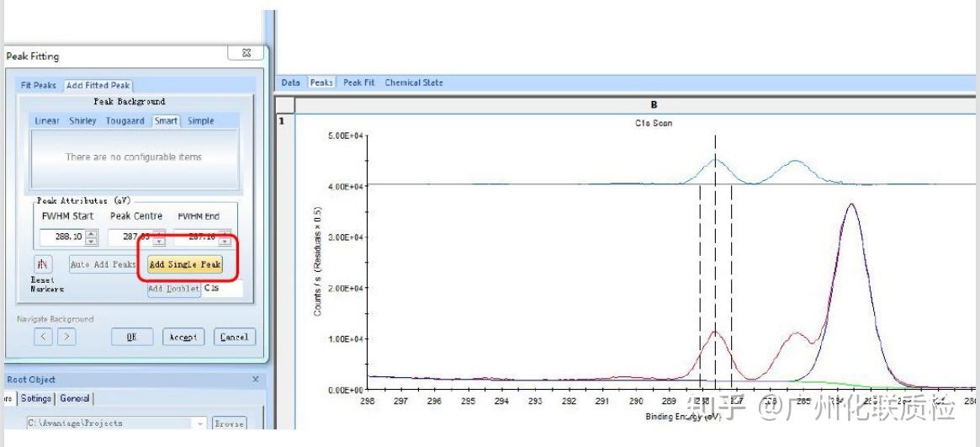Navigate background to previous with left arrow

tap(43, 337)
